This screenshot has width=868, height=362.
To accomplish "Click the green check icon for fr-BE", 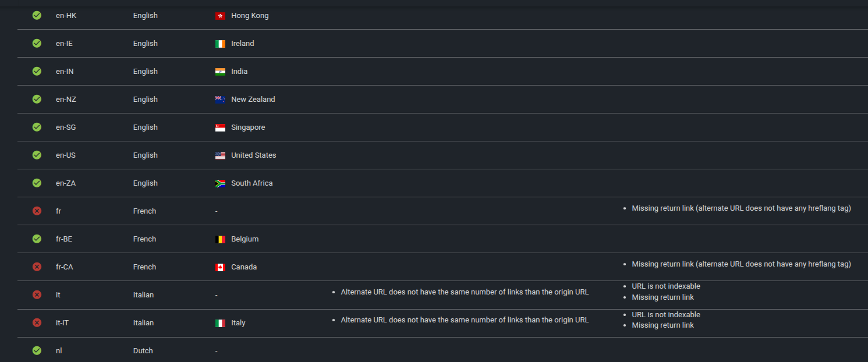I will (x=37, y=239).
